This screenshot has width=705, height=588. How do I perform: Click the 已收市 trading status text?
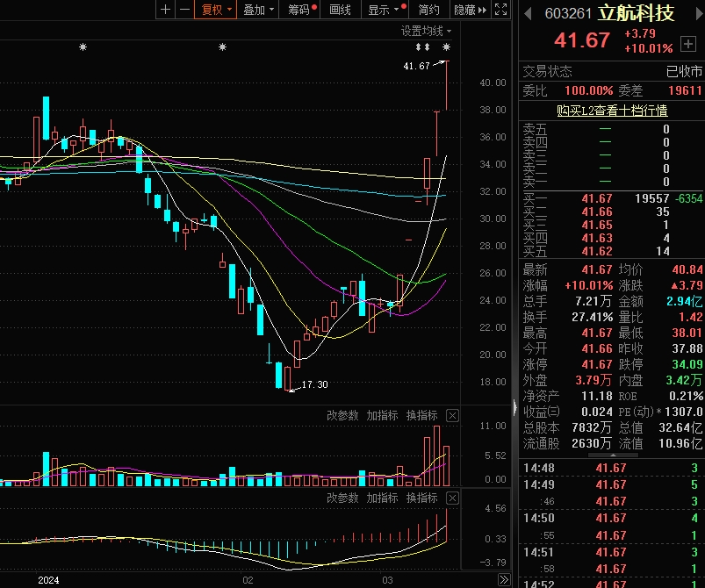click(x=684, y=71)
